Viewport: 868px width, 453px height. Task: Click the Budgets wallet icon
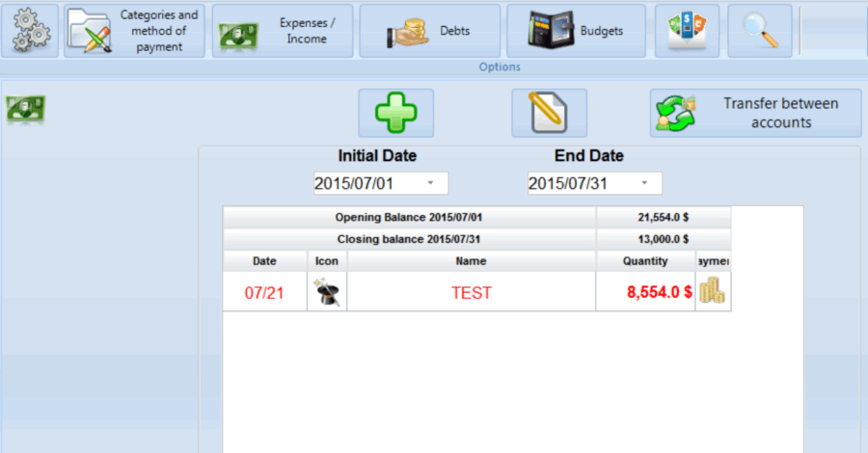(551, 30)
